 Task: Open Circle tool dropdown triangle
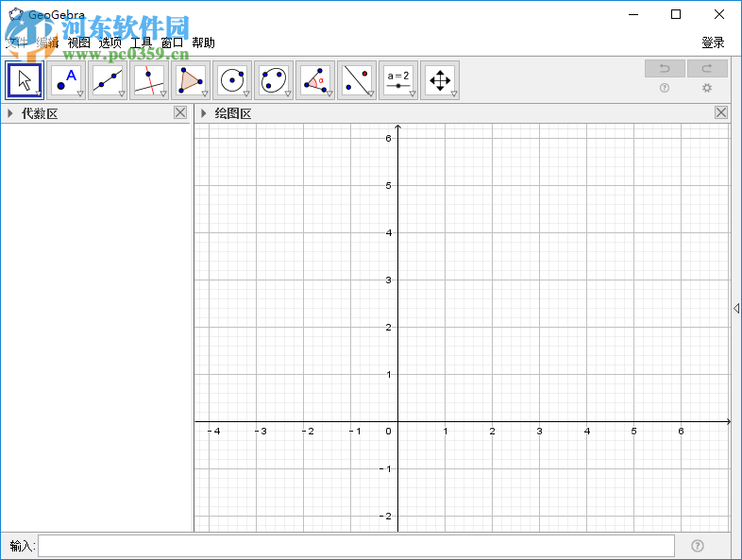[246, 93]
